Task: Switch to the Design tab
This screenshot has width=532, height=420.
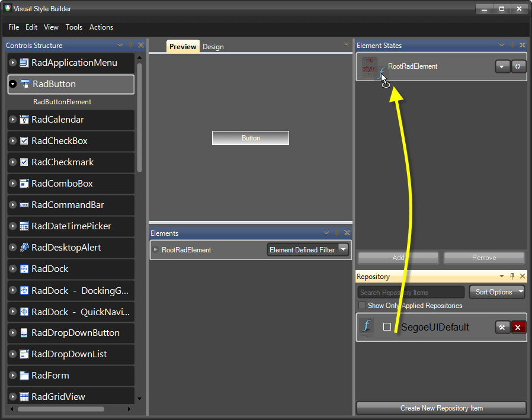Action: (213, 47)
